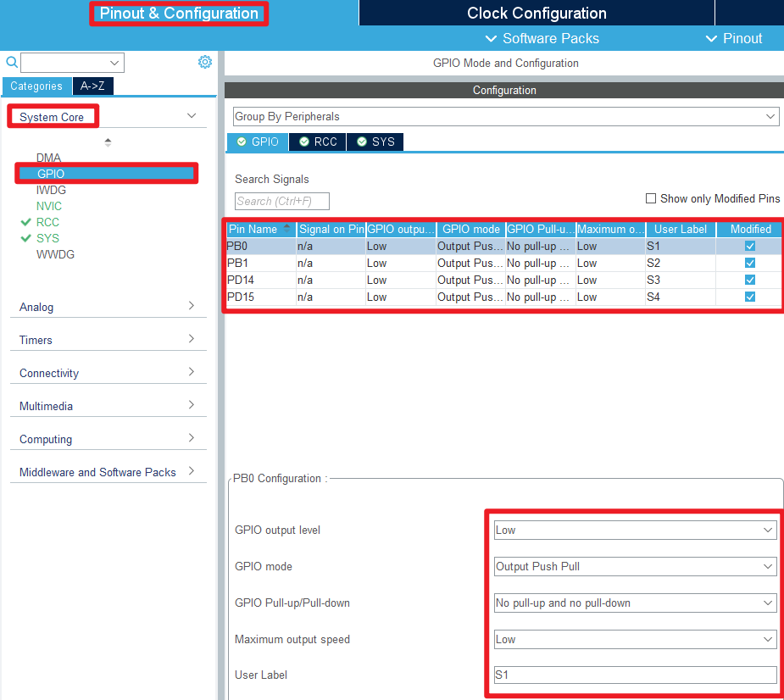Select WWDG in System Core list

(x=55, y=254)
